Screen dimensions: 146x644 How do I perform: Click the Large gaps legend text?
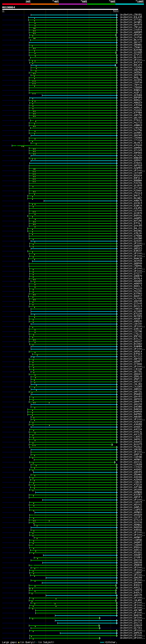28,642
